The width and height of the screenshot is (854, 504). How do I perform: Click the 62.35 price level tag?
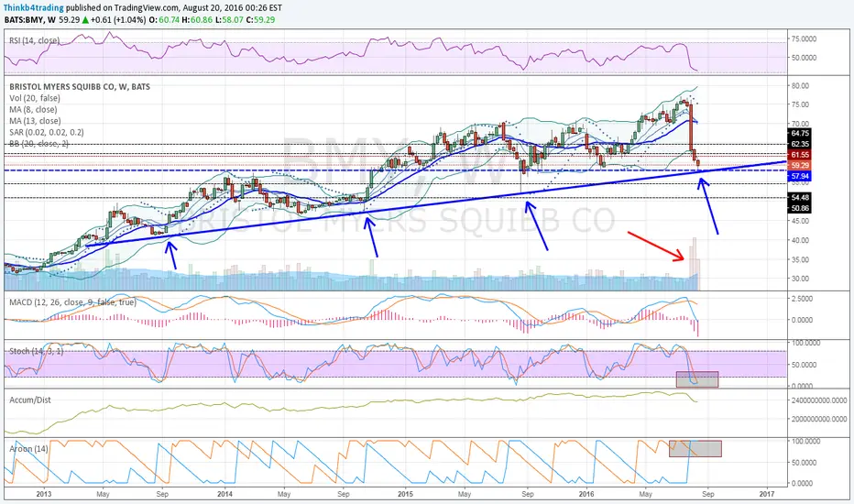(x=800, y=144)
